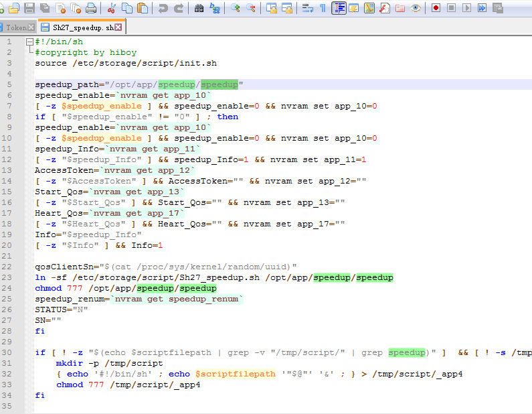The image size is (532, 414).
Task: Click the Print icon in toolbar
Action: 90,8
